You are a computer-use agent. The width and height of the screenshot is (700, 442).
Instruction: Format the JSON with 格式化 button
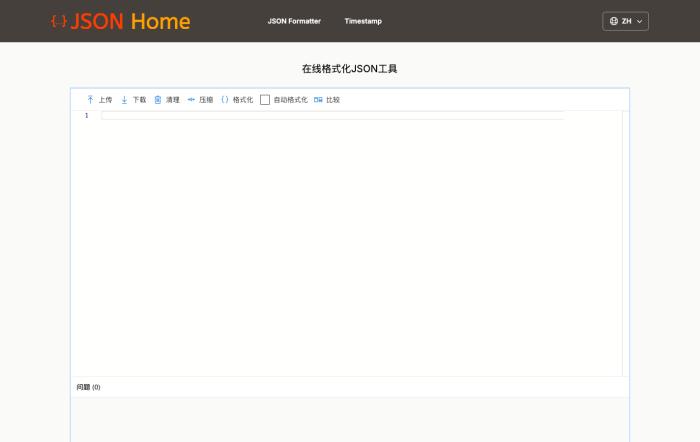point(237,100)
